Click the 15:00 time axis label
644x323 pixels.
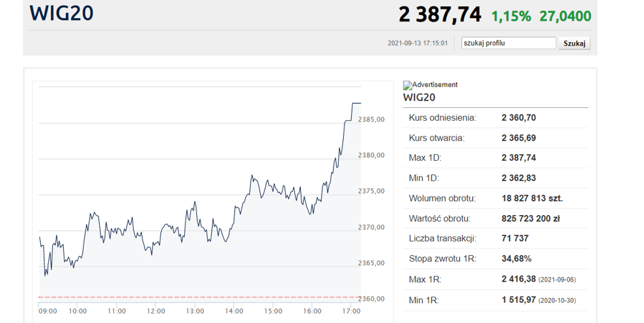click(273, 311)
